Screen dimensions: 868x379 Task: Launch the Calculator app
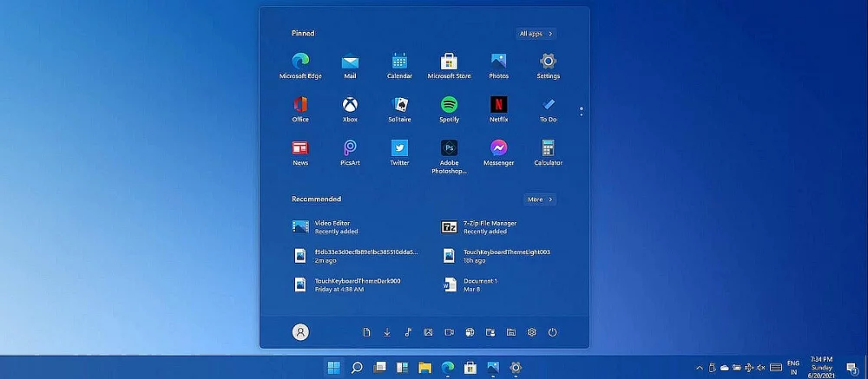click(x=548, y=153)
